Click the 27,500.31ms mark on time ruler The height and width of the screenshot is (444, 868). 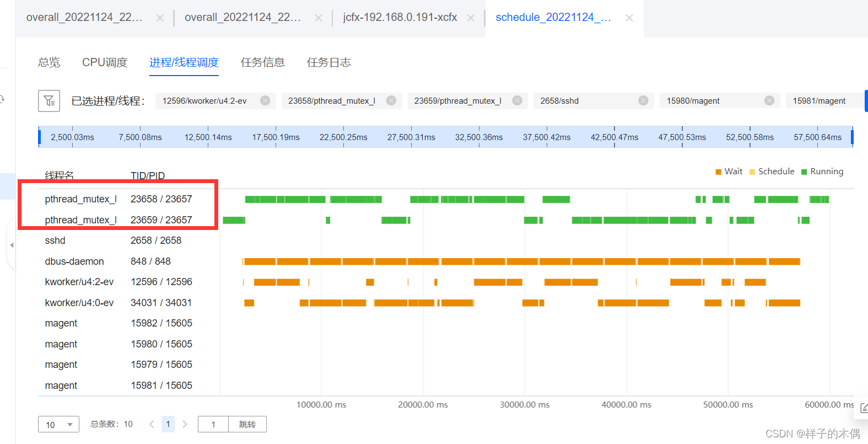click(411, 137)
